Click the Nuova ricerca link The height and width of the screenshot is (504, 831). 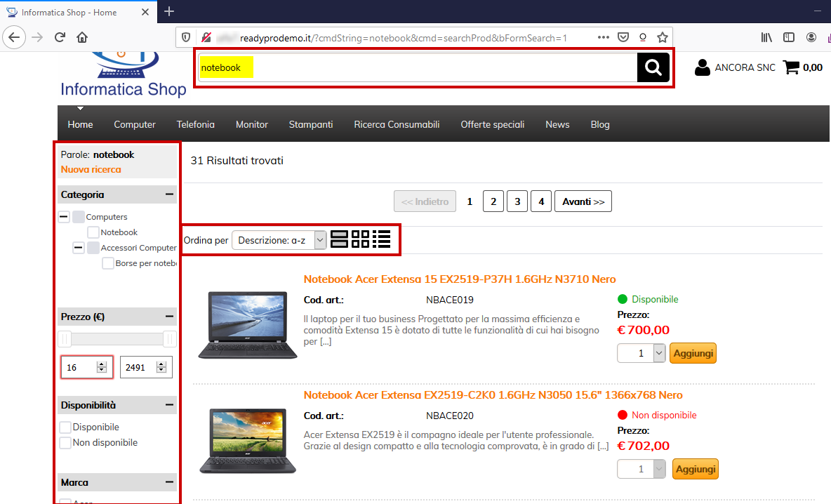[x=91, y=170]
